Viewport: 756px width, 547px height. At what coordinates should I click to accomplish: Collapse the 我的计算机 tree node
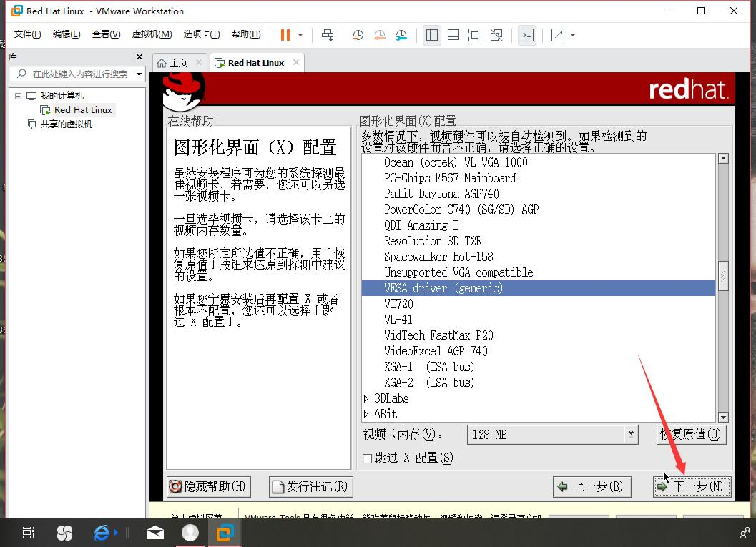click(18, 95)
